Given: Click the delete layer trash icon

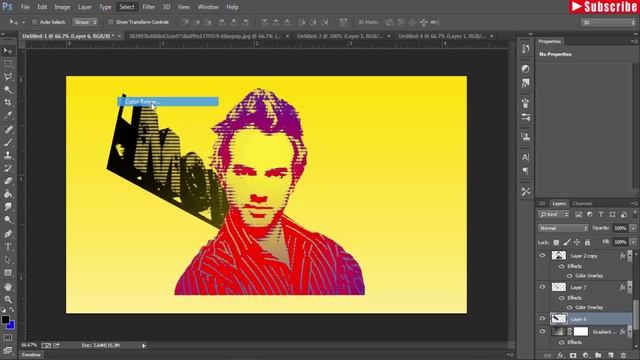Looking at the screenshot, I should coord(623,356).
